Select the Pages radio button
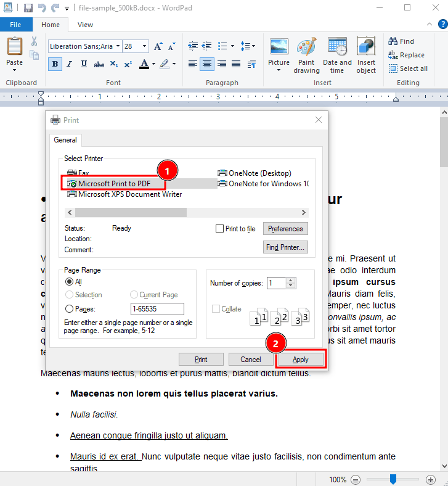 click(69, 309)
